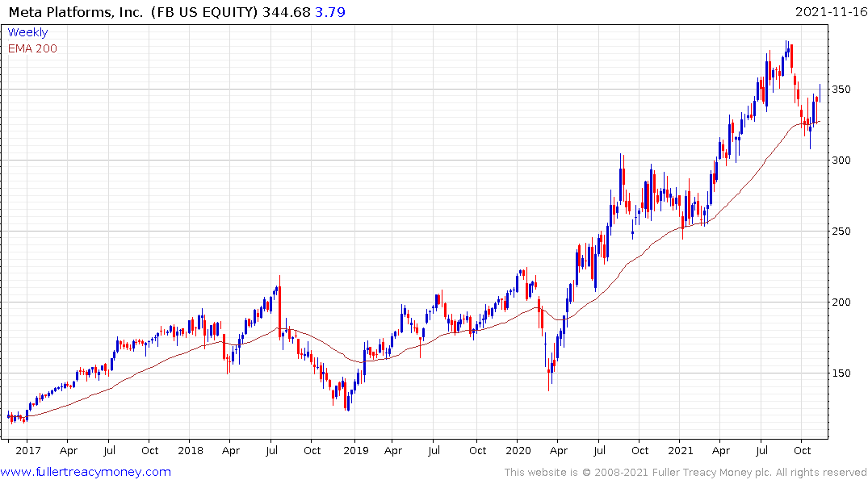Select the FB US EQUITY ticker text
868x484 pixels.
(204, 12)
